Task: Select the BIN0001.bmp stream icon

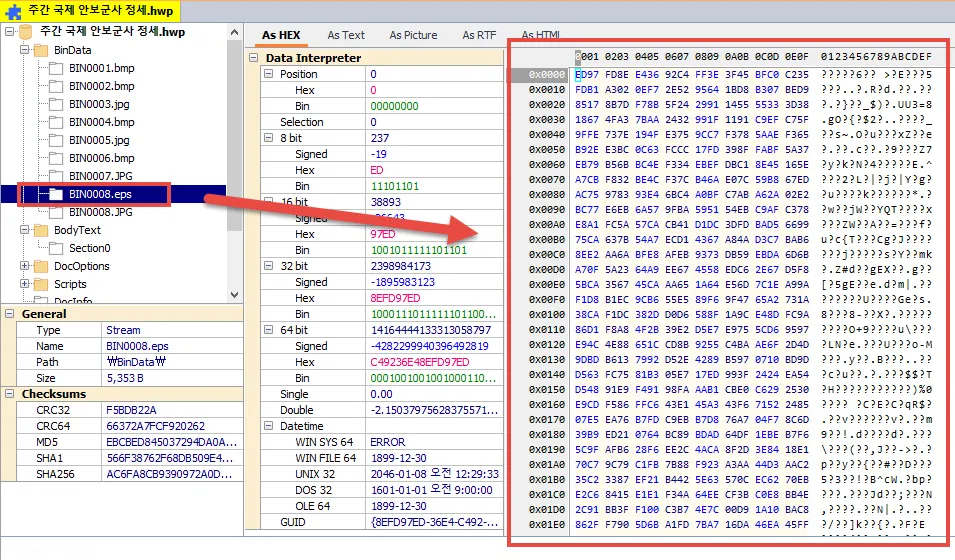Action: (x=56, y=68)
